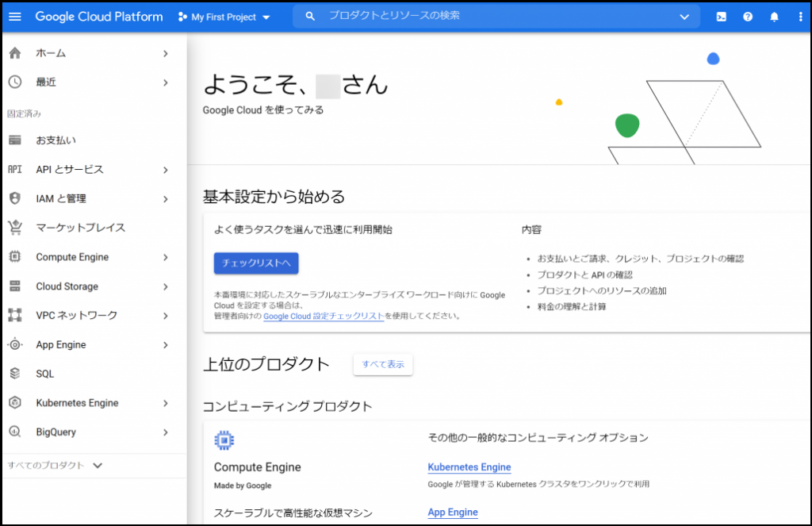Click the blue Compute Engine product icon
Viewport: 812px width, 526px height.
224,440
